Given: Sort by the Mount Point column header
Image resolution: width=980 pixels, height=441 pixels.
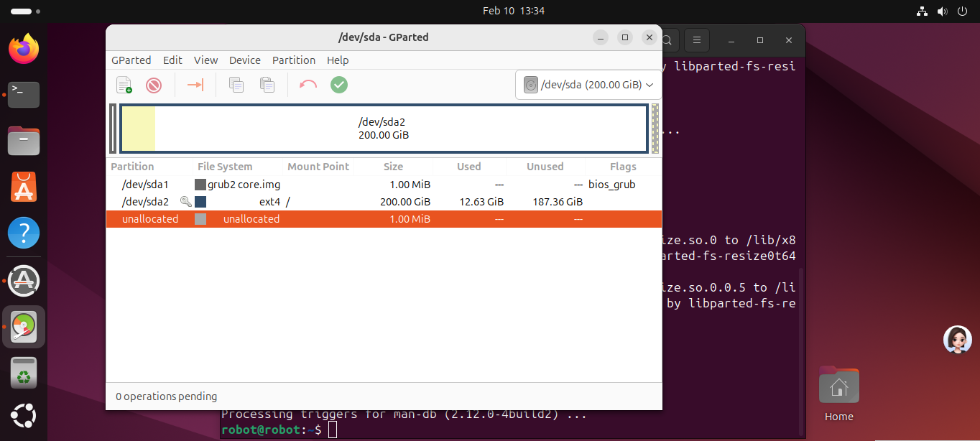Looking at the screenshot, I should coord(318,167).
